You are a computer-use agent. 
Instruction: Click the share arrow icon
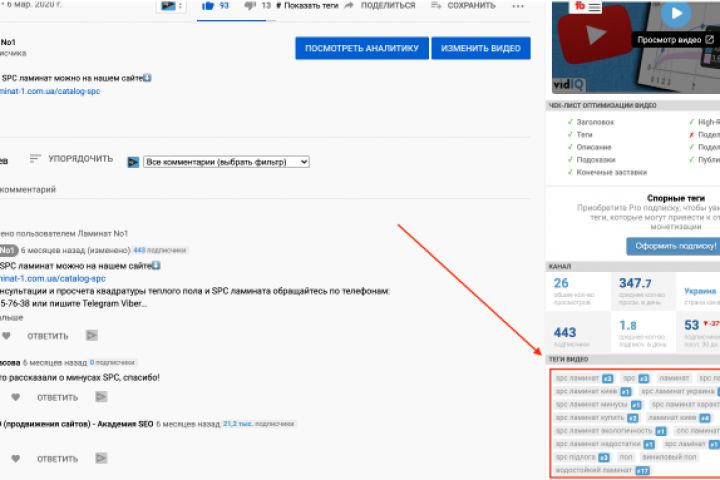[x=349, y=6]
